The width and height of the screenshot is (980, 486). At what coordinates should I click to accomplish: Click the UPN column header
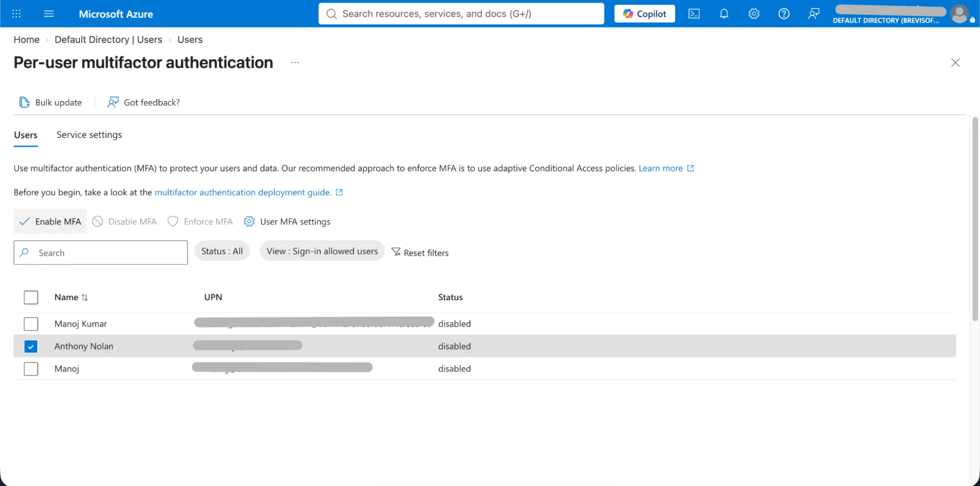pyautogui.click(x=213, y=297)
